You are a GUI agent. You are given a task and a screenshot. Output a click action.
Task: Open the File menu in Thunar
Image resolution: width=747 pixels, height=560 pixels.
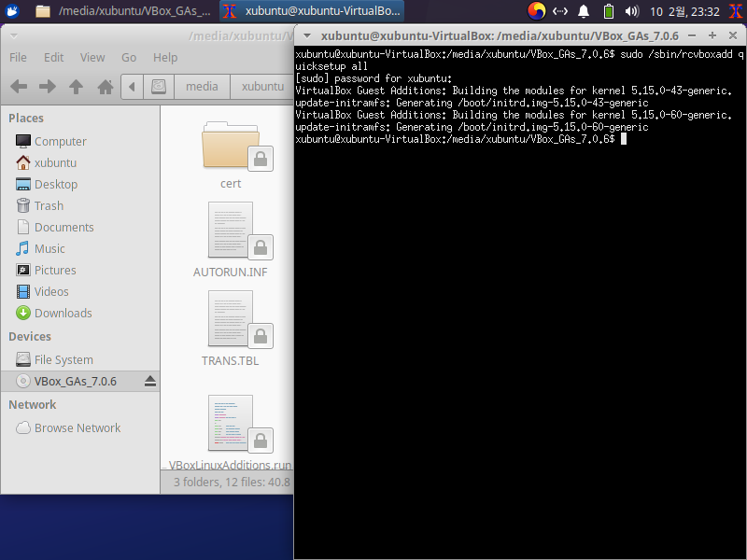(x=18, y=58)
